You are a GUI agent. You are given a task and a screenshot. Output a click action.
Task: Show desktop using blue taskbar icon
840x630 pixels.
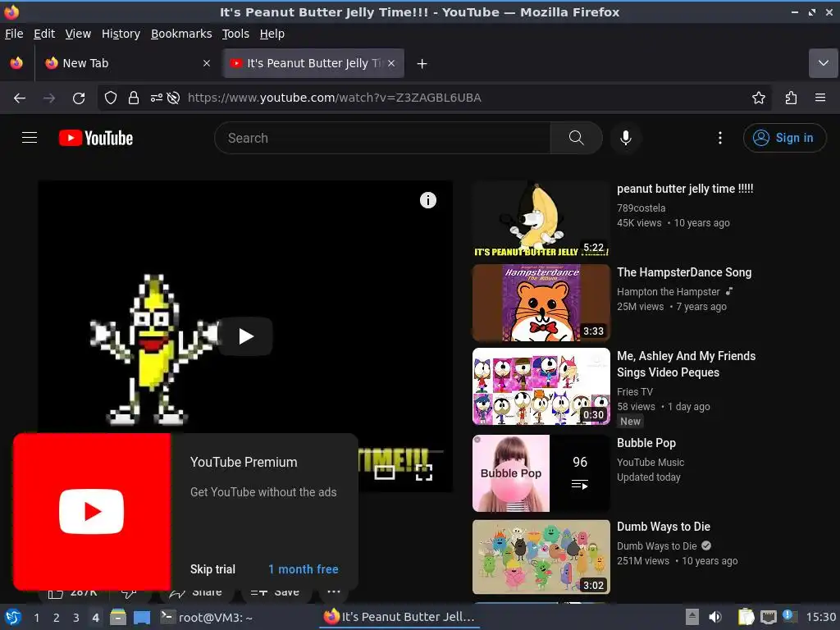(x=141, y=618)
